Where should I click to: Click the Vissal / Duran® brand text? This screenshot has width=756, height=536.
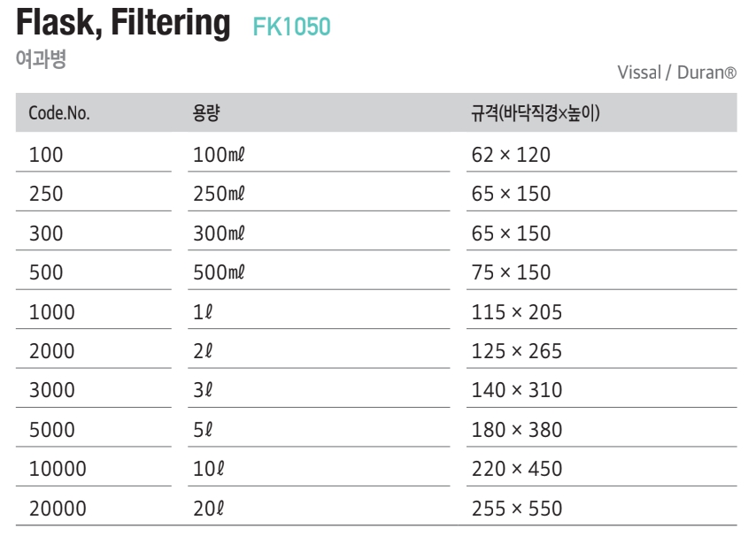(677, 73)
